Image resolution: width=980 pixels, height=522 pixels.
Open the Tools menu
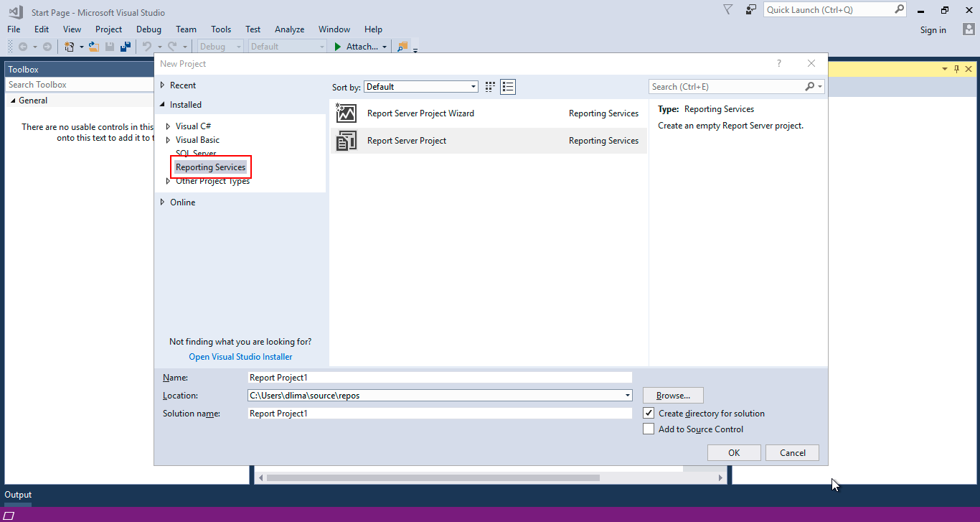221,29
